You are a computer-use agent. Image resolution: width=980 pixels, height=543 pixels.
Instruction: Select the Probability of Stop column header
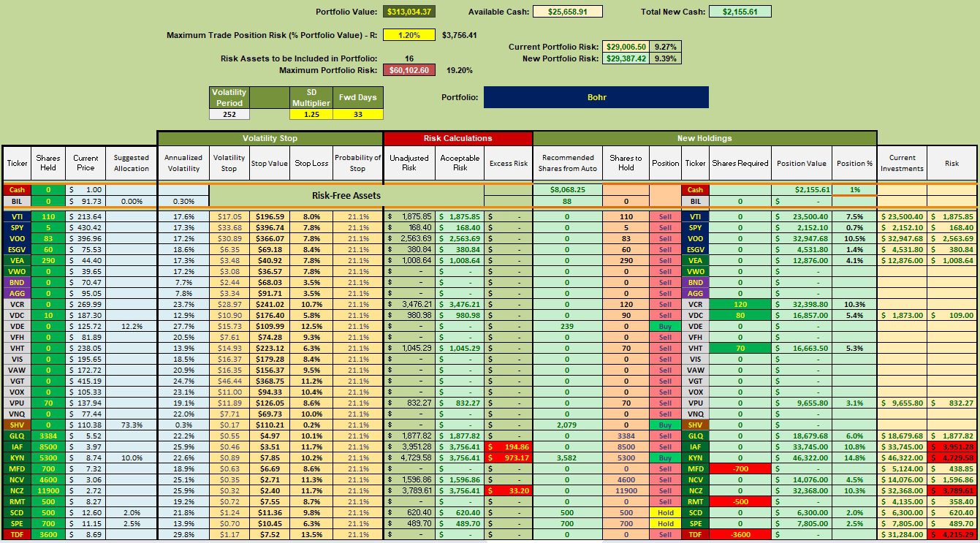(x=358, y=163)
